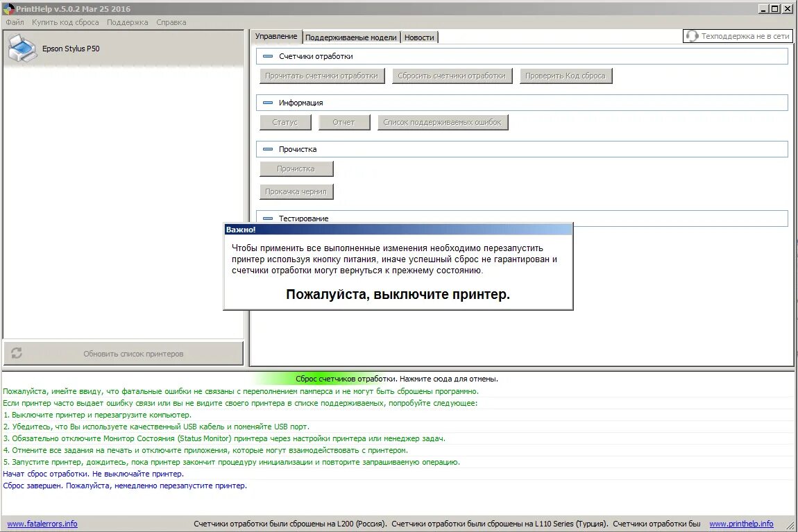Screen dimensions: 798x532
Task: Close the PrintHelp window
Action: [788, 8]
